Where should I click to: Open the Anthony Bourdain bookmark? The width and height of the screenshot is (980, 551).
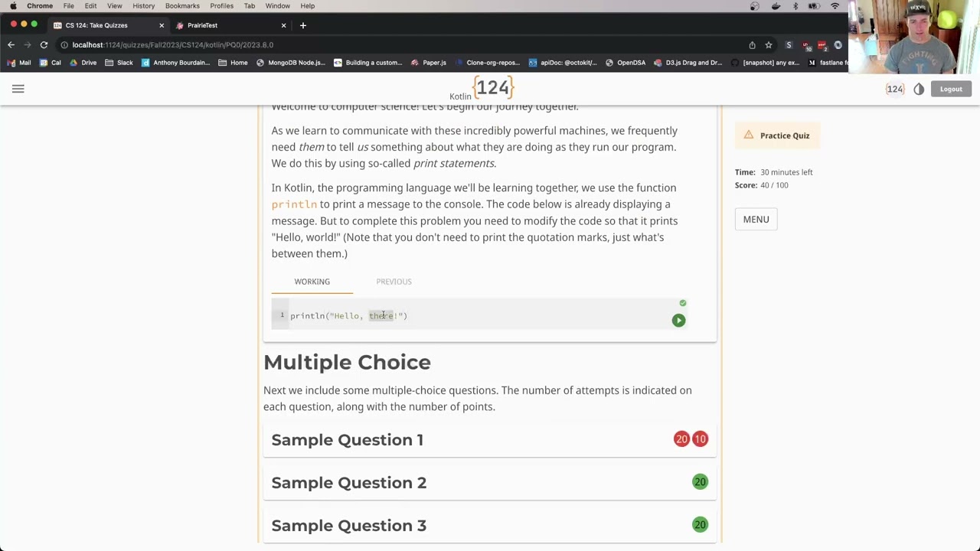pos(175,63)
